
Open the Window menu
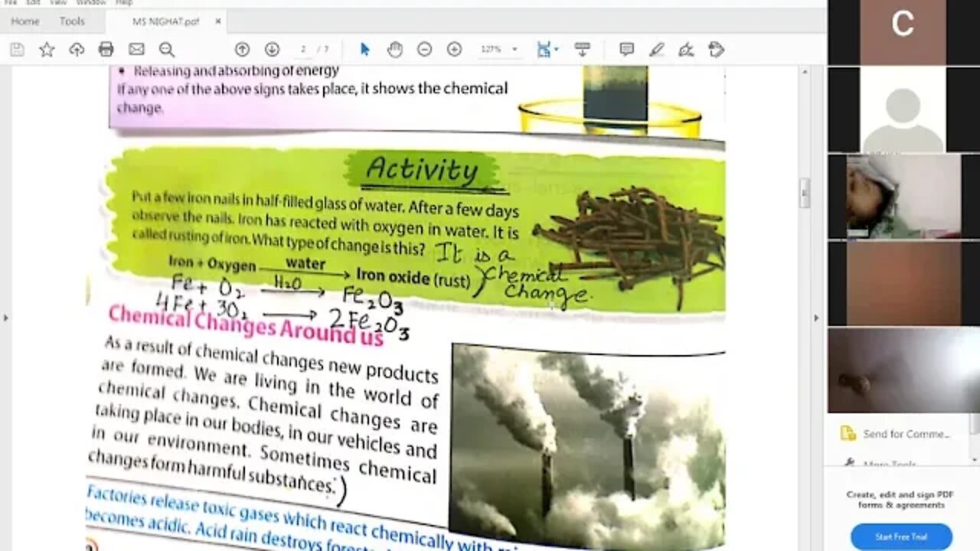point(90,3)
